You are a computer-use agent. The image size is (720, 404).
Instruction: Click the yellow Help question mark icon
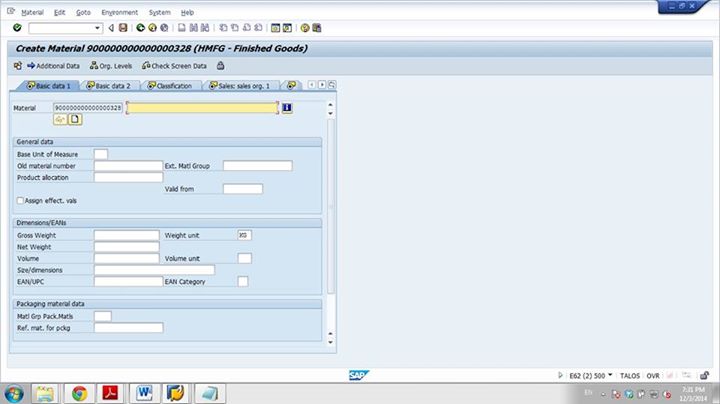(305, 28)
